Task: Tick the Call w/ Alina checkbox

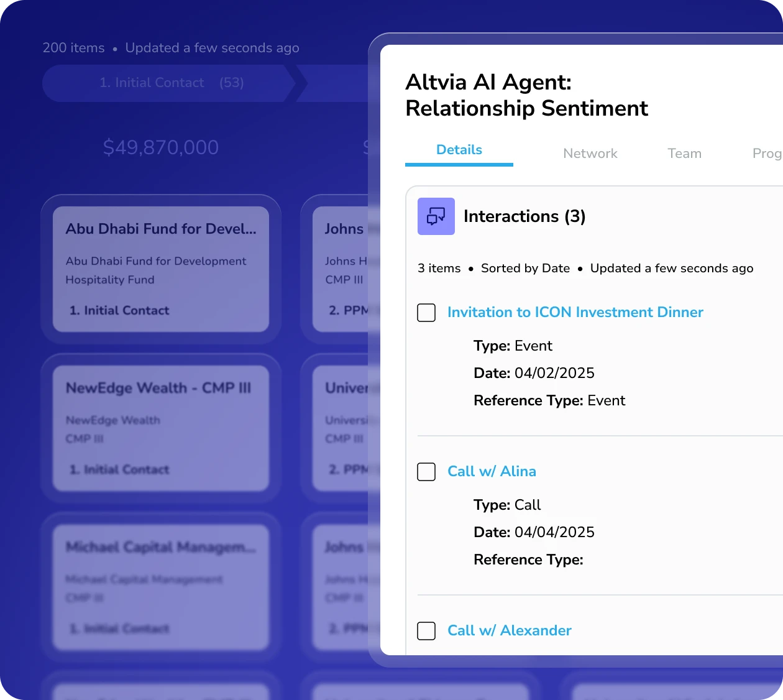Action: tap(426, 472)
